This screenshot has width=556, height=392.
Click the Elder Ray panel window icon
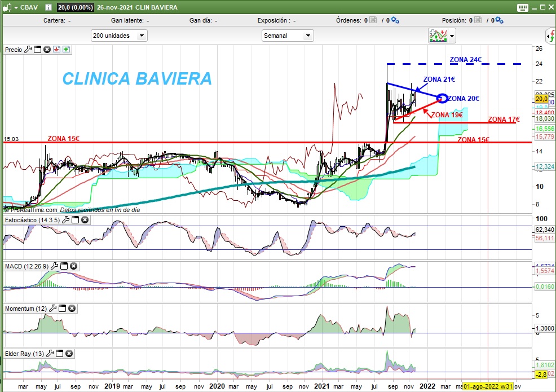(x=60, y=354)
